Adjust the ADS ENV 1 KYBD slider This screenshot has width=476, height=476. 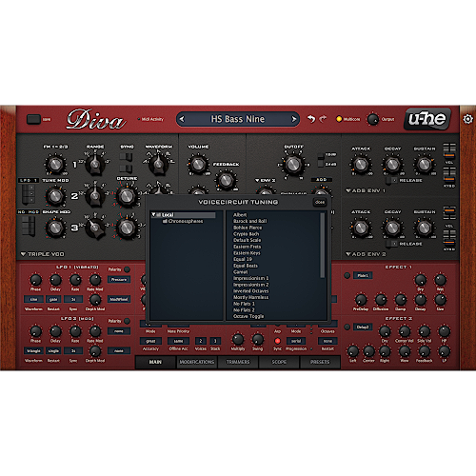(x=449, y=175)
